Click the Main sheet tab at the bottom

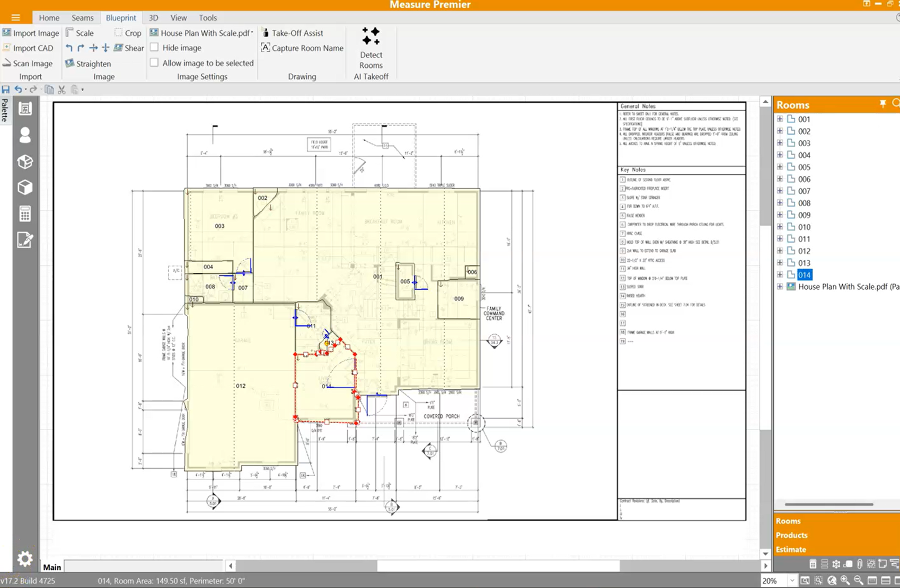pos(51,566)
